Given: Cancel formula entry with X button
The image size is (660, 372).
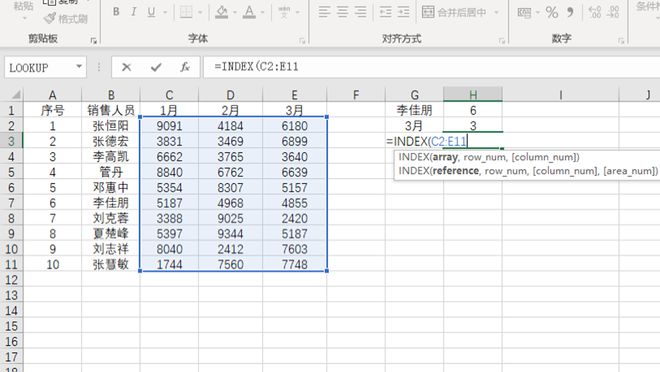Looking at the screenshot, I should [x=126, y=67].
